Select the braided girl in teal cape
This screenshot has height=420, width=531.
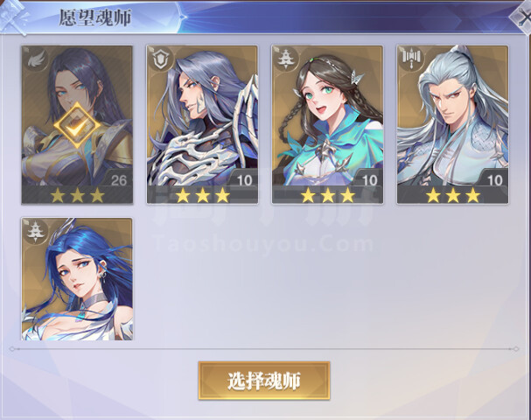tap(327, 124)
